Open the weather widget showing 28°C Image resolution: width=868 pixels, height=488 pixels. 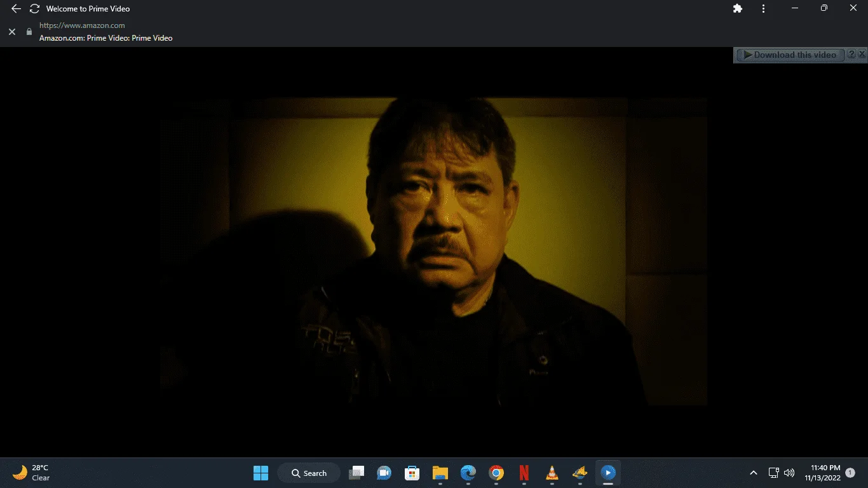tap(31, 473)
